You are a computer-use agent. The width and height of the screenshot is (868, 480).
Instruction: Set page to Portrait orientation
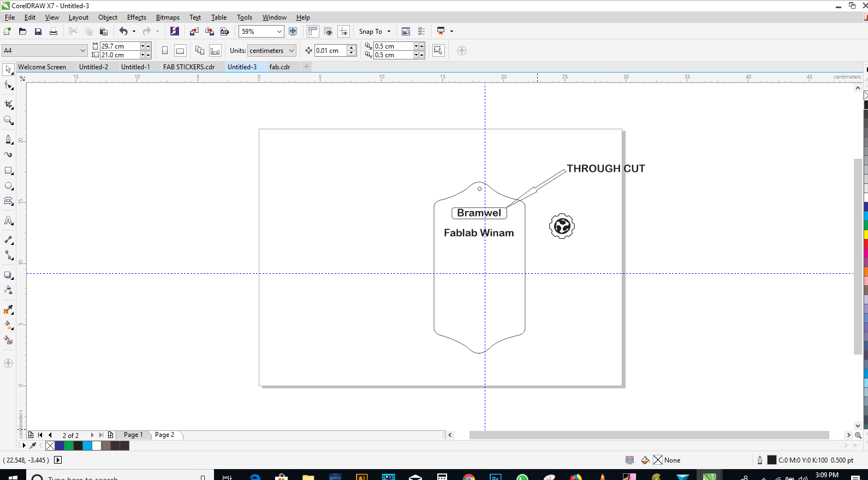(165, 51)
